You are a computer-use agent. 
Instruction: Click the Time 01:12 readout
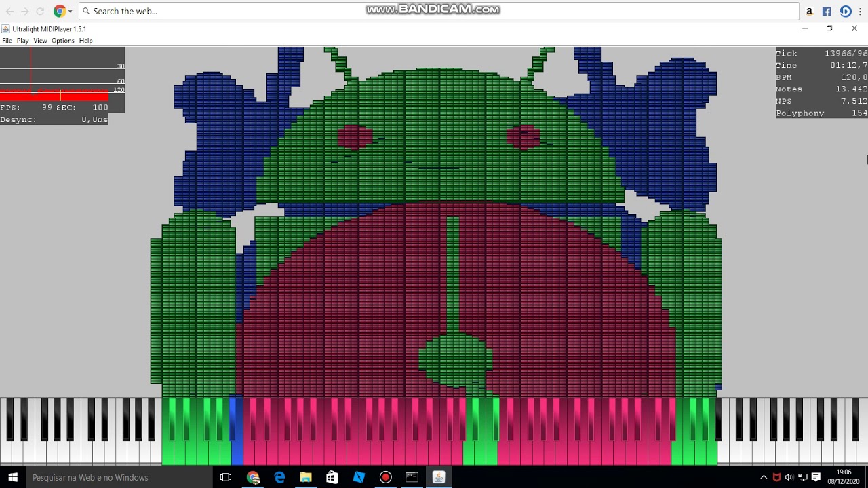[821, 66]
